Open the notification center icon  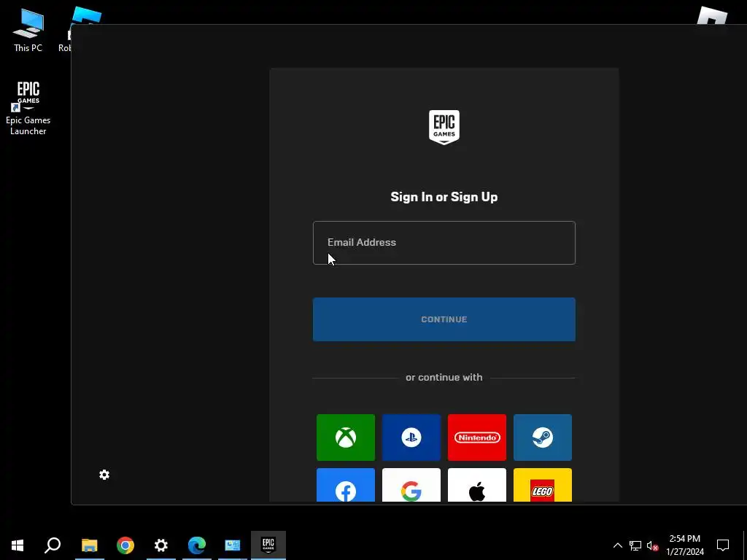pos(723,545)
